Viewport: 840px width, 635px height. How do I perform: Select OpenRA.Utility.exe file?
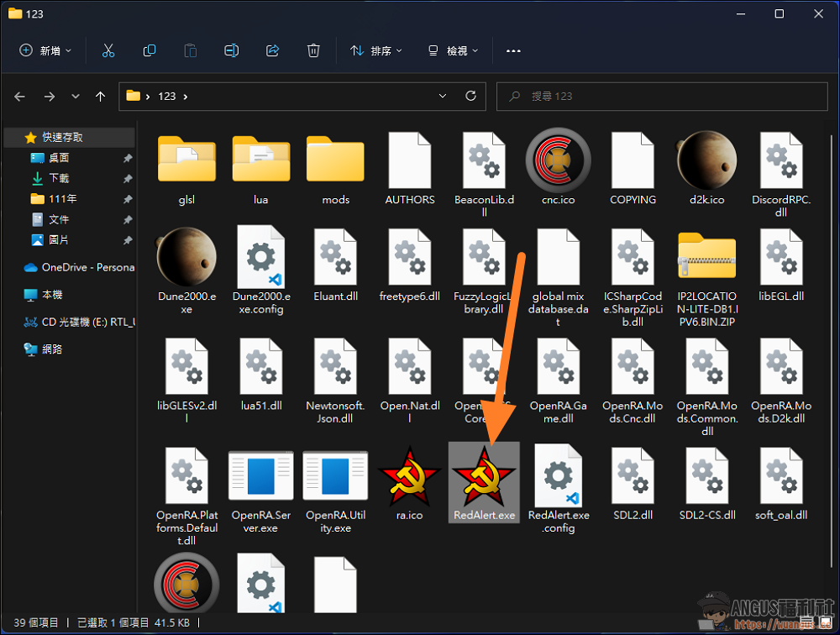(335, 492)
